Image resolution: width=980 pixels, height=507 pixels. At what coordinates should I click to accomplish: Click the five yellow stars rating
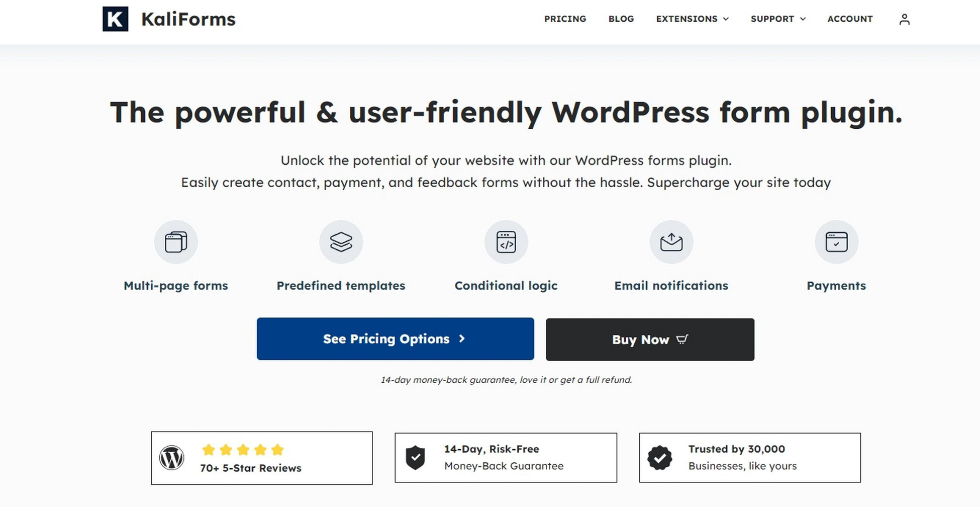coord(243,450)
